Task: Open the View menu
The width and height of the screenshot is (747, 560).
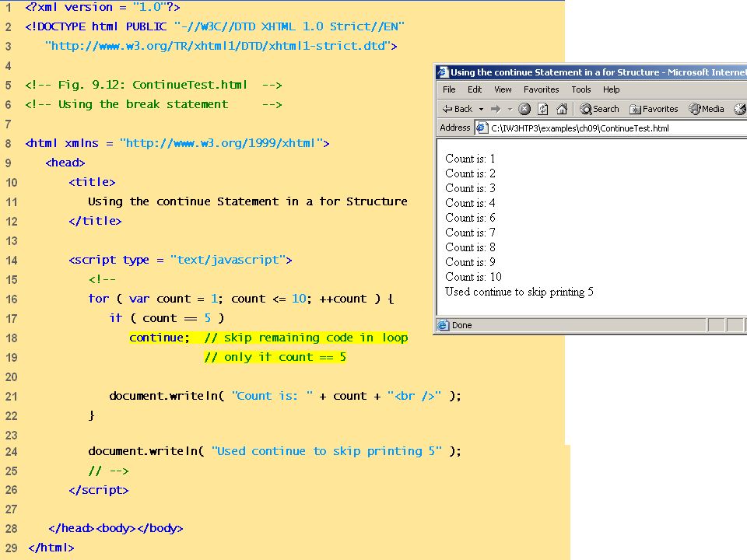Action: 503,89
